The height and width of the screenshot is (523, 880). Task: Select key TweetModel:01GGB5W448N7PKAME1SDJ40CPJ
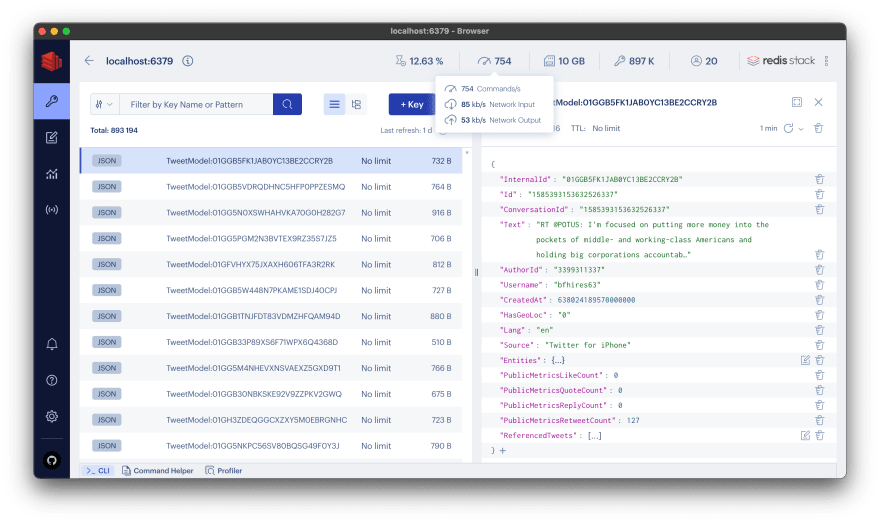tap(271, 290)
